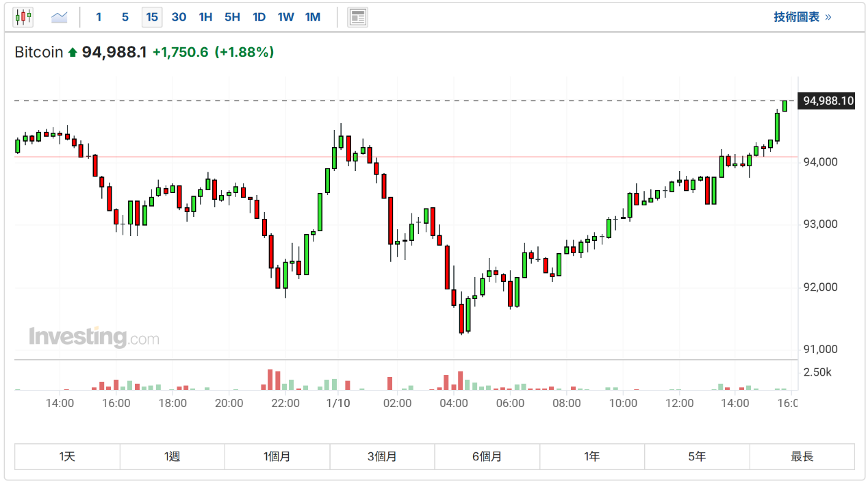This screenshot has width=868, height=483.
Task: Select the 1週 time range tab
Action: click(x=172, y=456)
